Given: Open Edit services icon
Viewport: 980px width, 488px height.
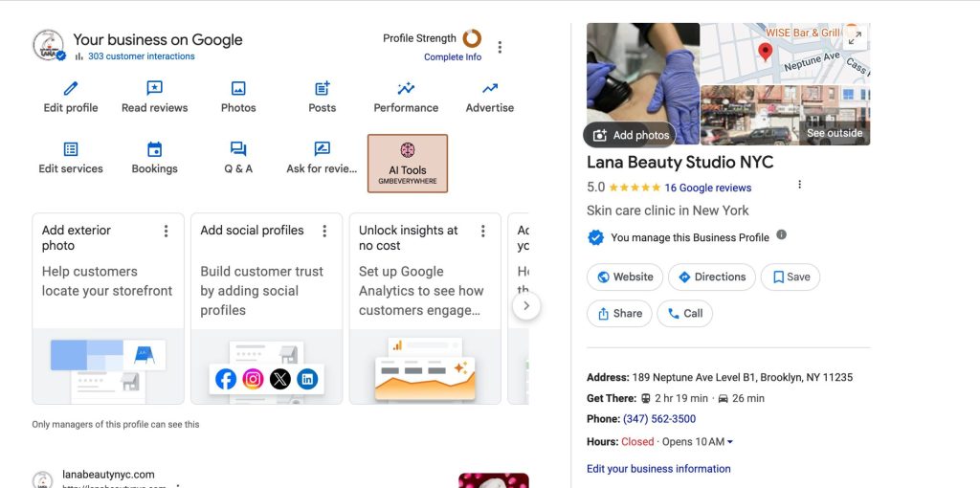Looking at the screenshot, I should point(71,149).
